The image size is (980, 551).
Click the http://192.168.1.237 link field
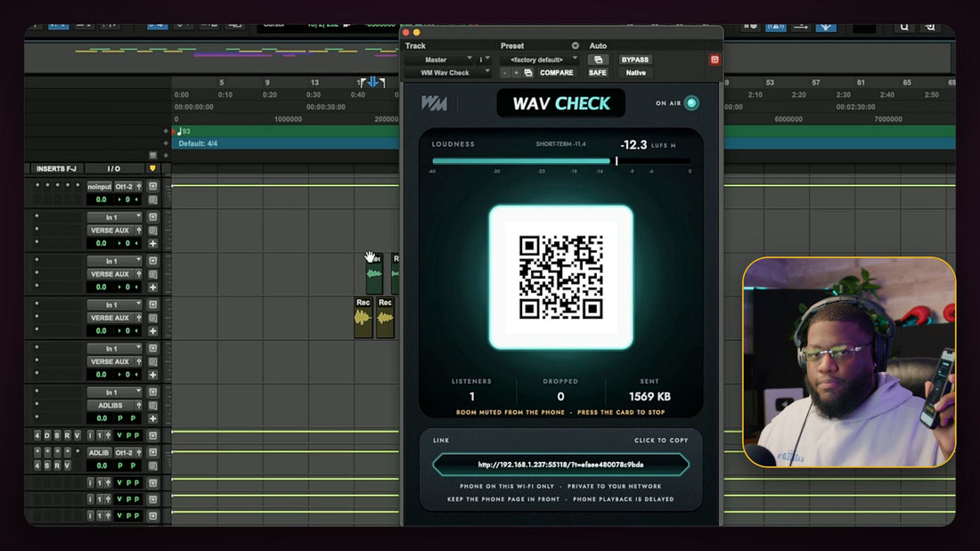tap(560, 465)
